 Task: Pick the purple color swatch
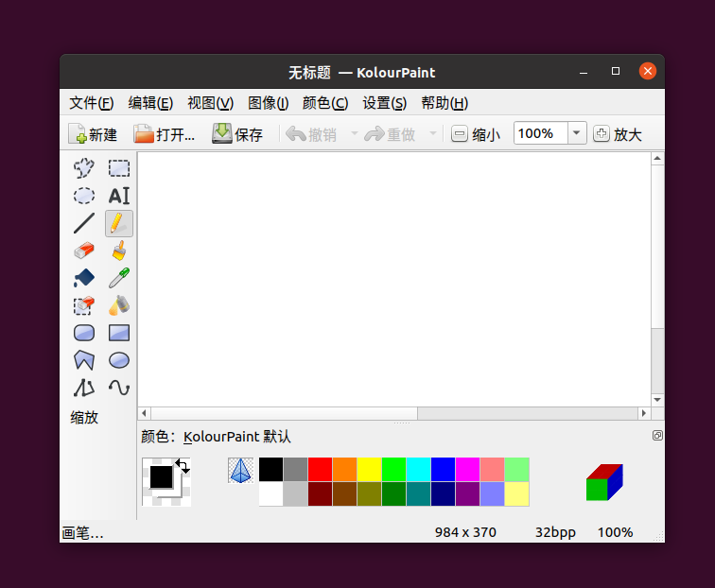468,493
